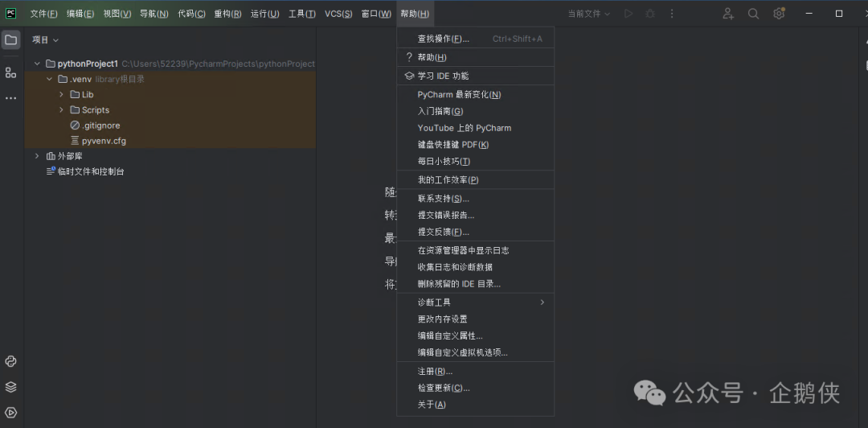Screen dimensions: 868x428
Task: Select 提交错误报告... menu item
Action: point(476,215)
